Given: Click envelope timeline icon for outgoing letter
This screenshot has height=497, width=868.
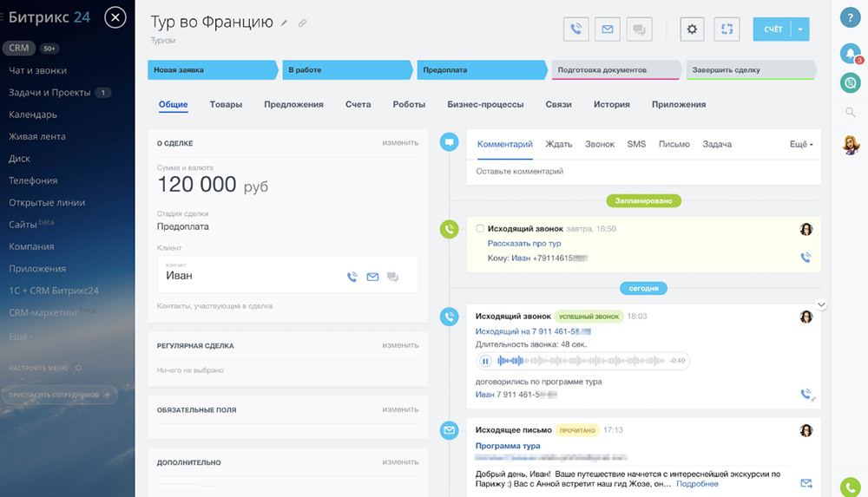Looking at the screenshot, I should click(x=449, y=430).
